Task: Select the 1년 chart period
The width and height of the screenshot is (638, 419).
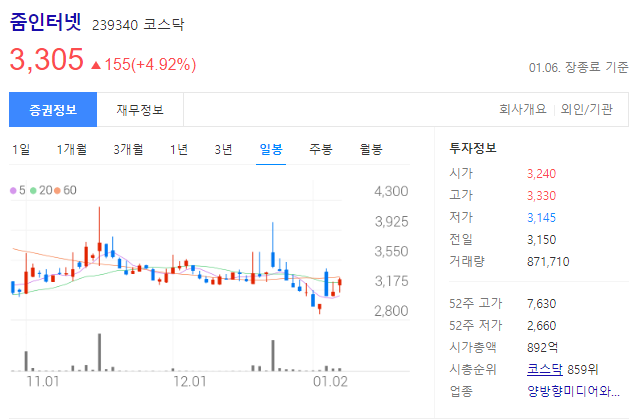Action: tap(179, 149)
